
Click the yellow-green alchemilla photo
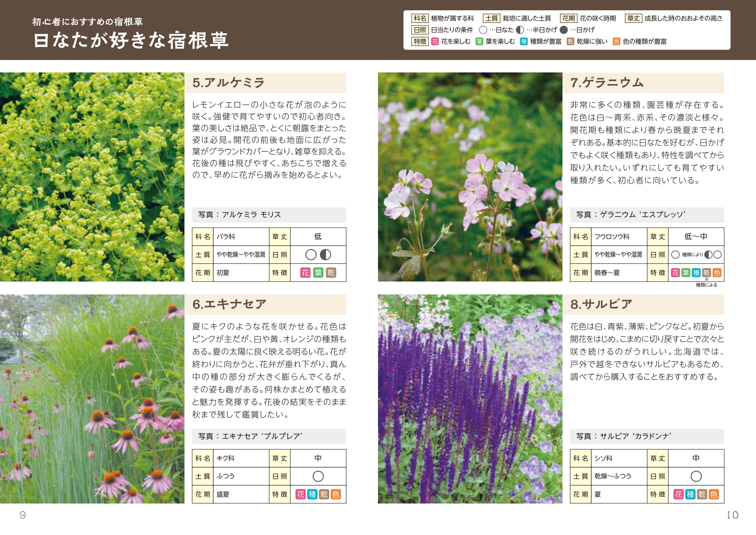92,177
